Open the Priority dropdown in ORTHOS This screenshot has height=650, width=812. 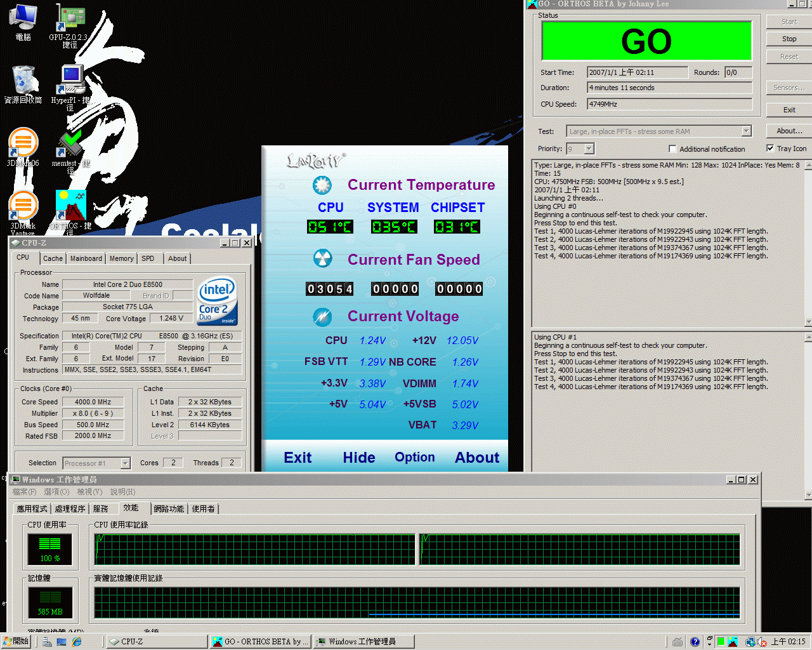click(589, 149)
